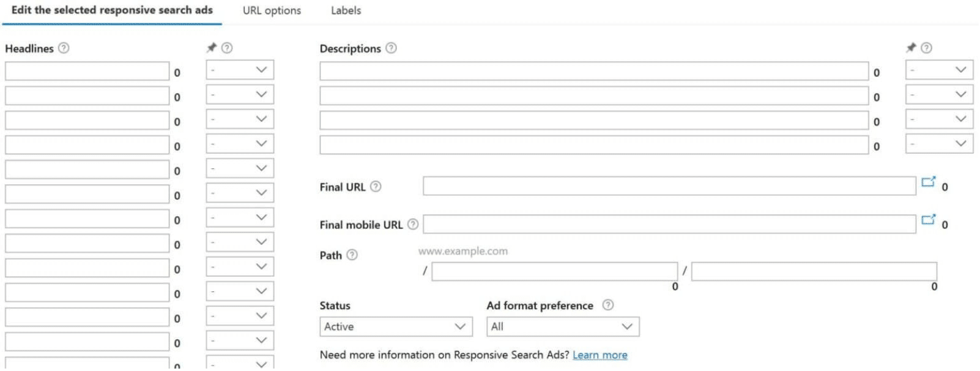The image size is (980, 371).
Task: Open the Headlines help tooltip icon
Action: tap(64, 48)
